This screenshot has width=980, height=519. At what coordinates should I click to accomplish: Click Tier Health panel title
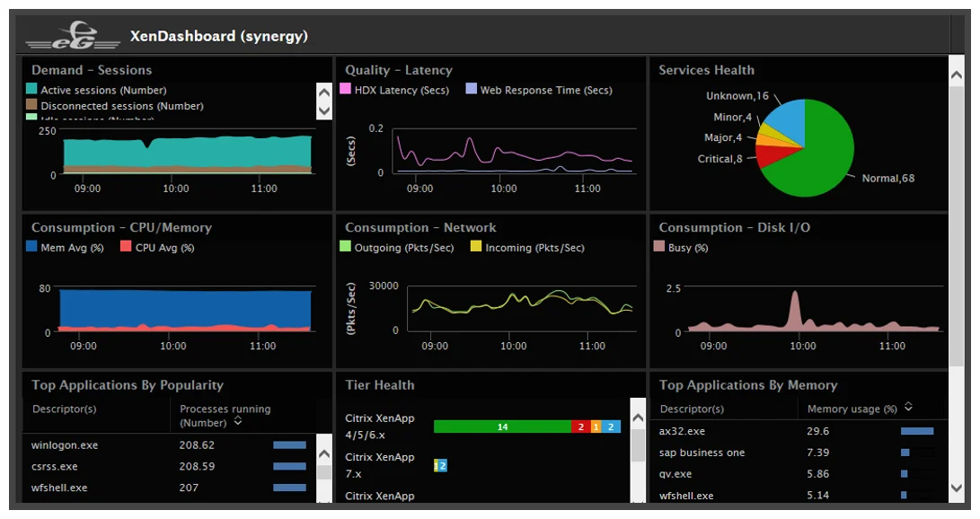click(380, 384)
